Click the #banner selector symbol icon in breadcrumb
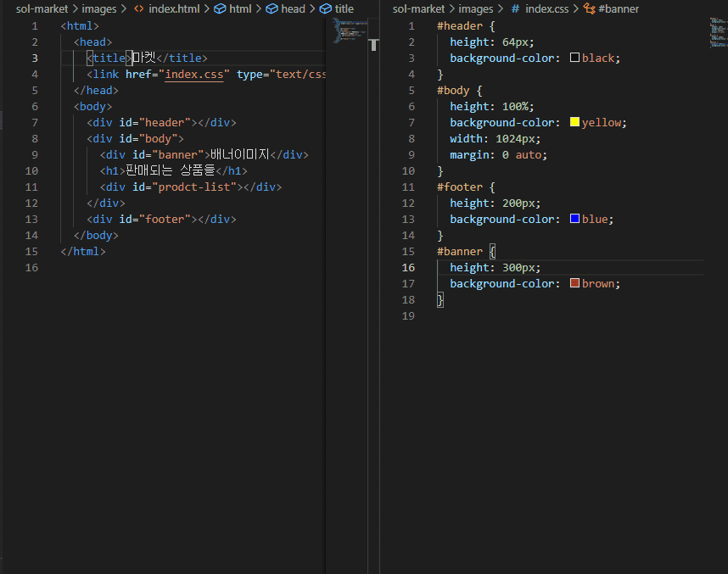 coord(589,8)
